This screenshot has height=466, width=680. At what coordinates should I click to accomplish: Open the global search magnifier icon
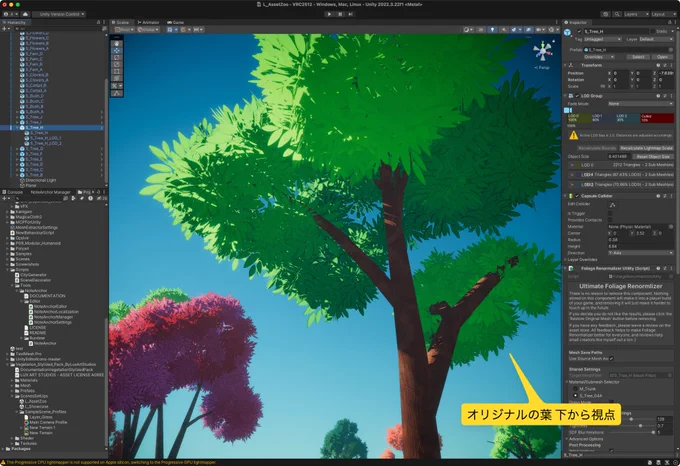coord(617,14)
